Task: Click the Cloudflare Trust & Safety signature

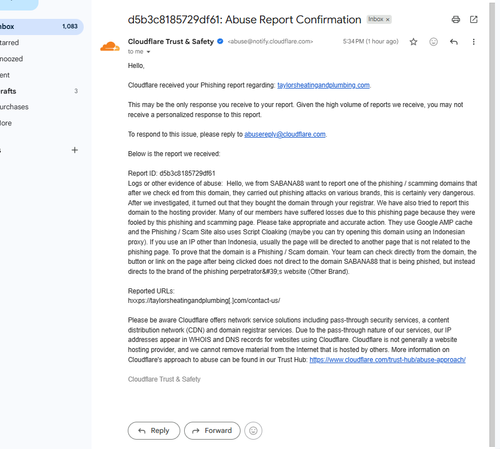Action: click(x=164, y=379)
